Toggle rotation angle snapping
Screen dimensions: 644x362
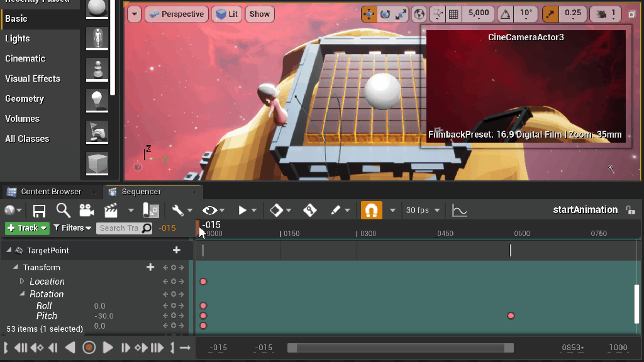tap(505, 13)
